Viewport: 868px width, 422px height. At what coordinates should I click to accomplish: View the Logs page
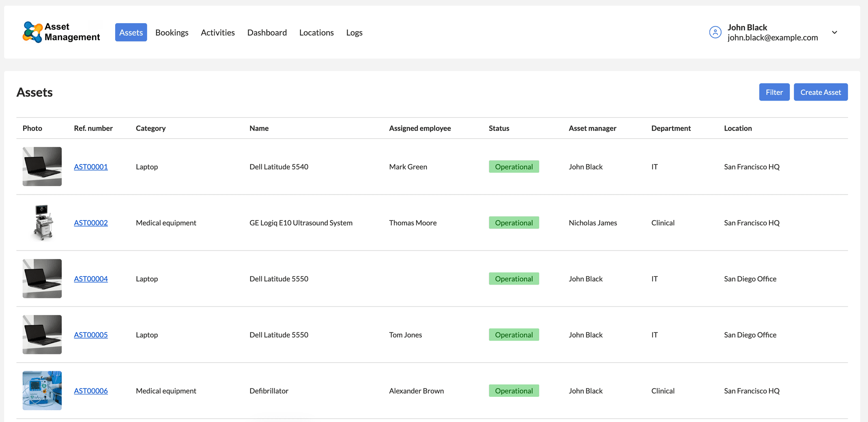pos(354,32)
